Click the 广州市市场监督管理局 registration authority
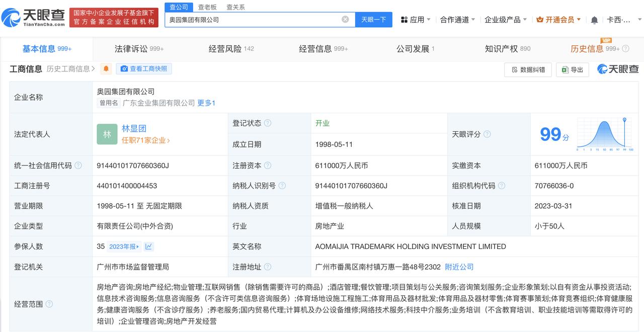 click(133, 267)
